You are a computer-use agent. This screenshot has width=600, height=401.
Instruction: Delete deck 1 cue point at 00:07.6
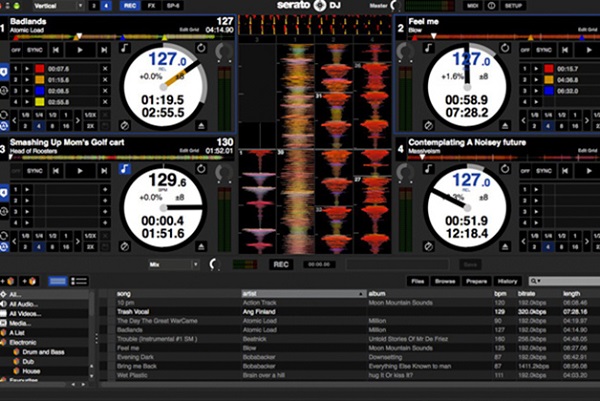point(105,69)
